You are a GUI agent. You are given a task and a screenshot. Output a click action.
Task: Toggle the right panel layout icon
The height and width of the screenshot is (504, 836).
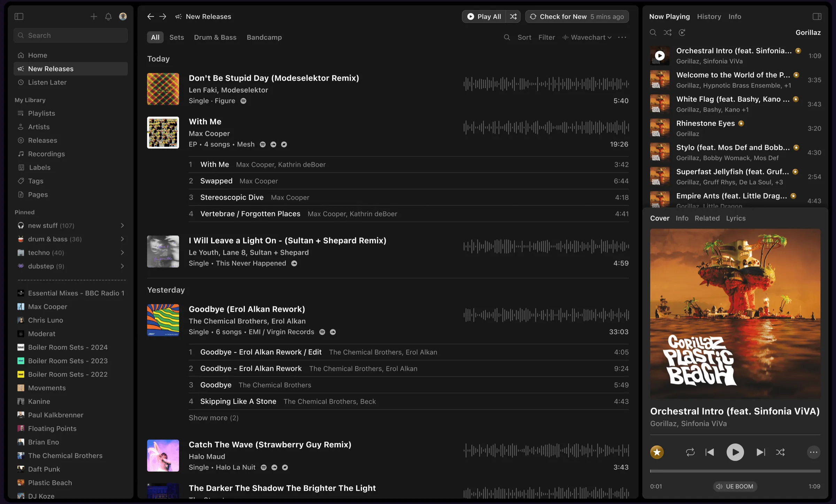(817, 16)
